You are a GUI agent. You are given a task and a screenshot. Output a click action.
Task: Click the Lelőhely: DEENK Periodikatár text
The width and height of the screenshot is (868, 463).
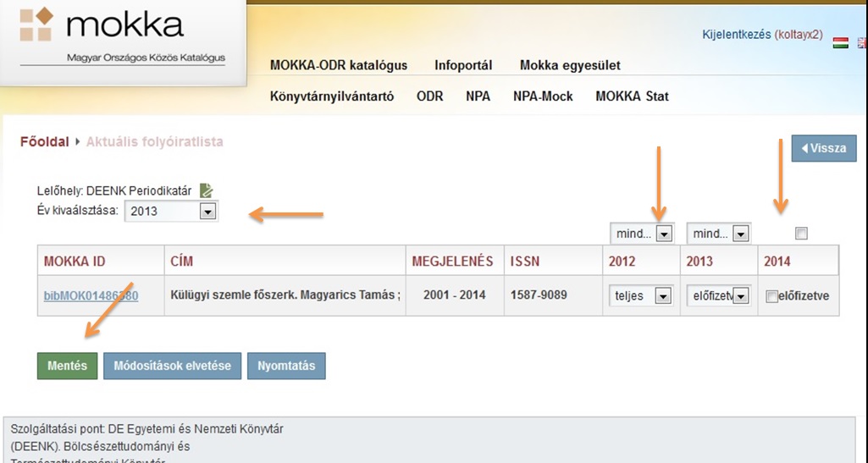[x=114, y=190]
